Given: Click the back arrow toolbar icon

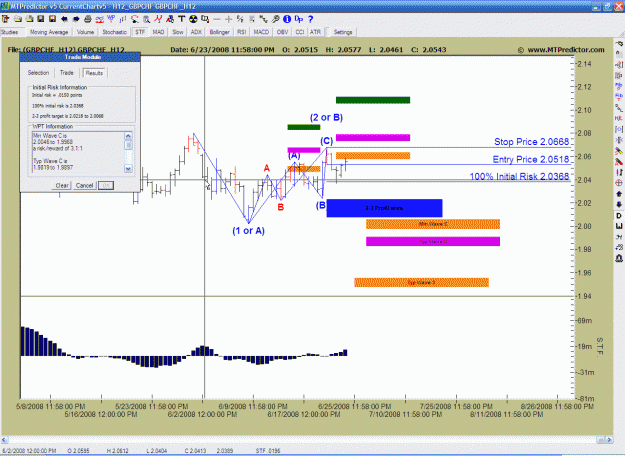Looking at the screenshot, I should coord(64,19).
